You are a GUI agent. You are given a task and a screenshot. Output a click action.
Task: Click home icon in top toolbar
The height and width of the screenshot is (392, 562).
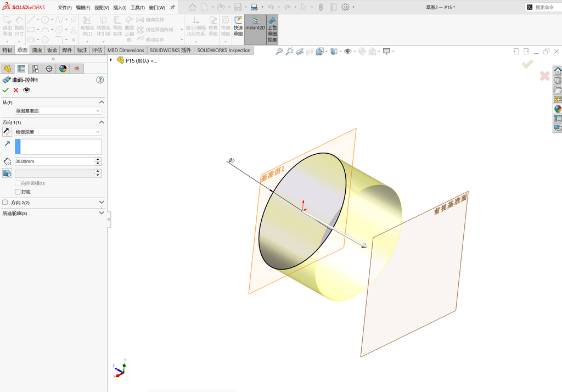[x=193, y=7]
